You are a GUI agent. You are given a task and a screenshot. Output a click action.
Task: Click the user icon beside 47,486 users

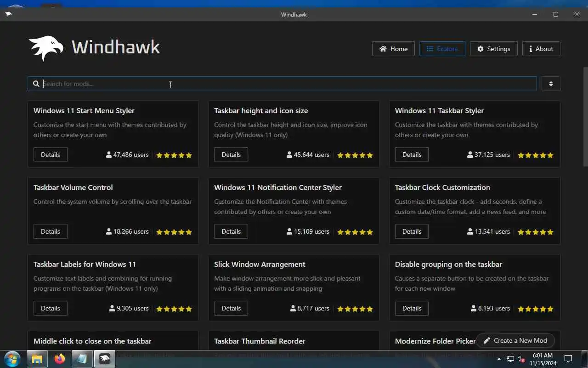[x=109, y=155]
